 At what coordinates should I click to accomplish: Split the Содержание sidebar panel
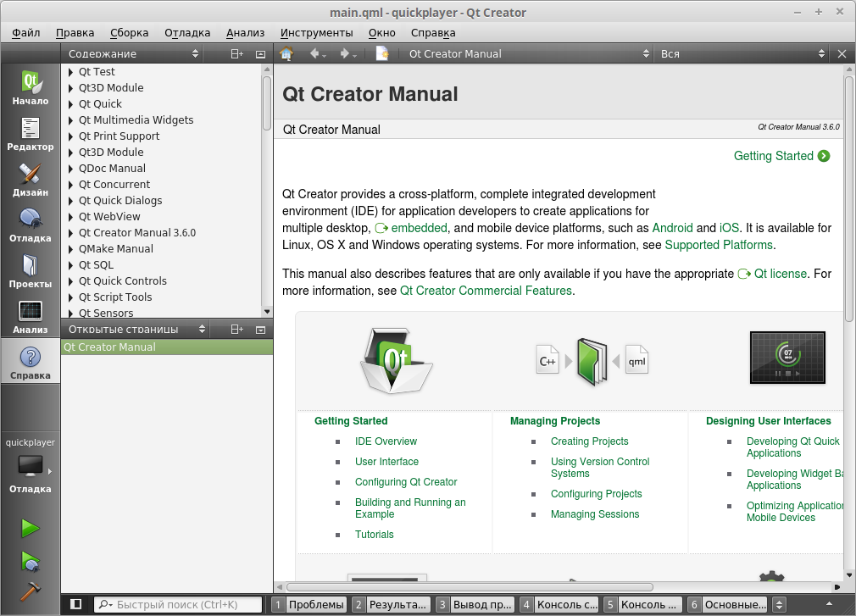coord(236,53)
